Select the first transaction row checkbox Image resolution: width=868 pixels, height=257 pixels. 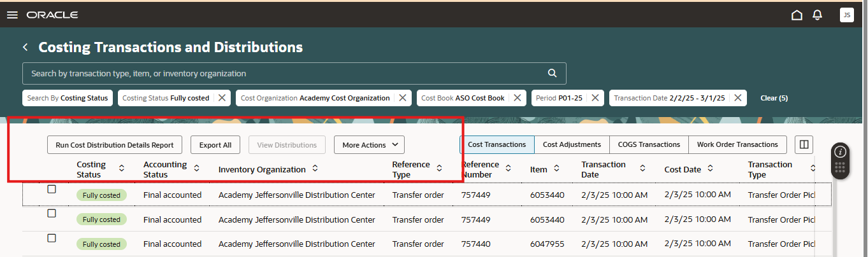click(x=52, y=189)
